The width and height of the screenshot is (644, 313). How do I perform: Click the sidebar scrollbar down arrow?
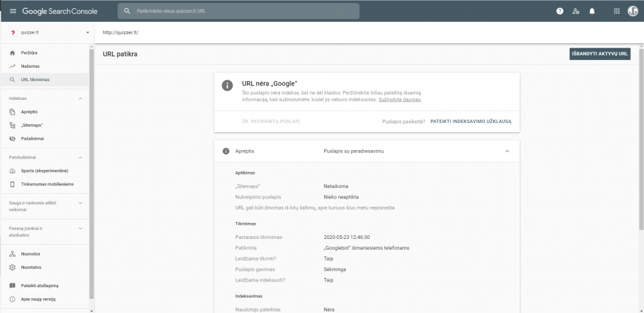pos(91,311)
